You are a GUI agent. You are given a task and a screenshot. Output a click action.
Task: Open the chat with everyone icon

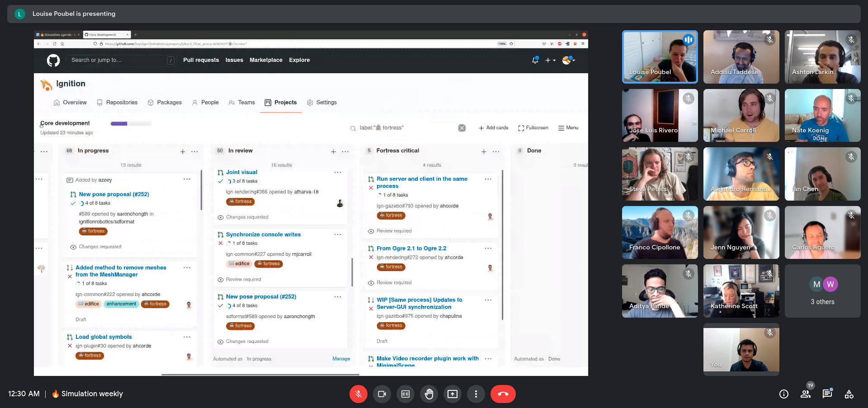tap(827, 394)
